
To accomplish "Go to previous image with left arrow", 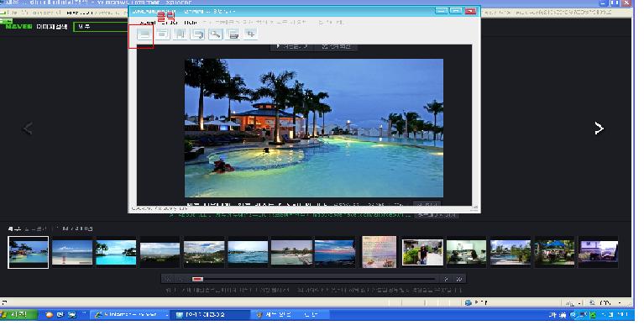I will pos(27,129).
